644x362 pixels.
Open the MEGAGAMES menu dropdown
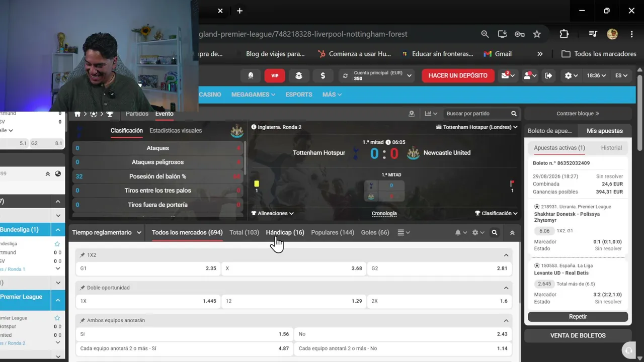[x=253, y=95]
